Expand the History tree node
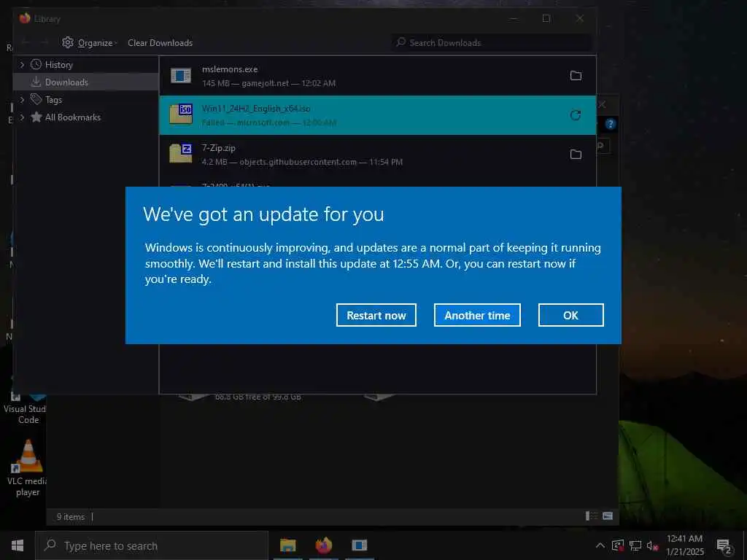Viewport: 747px width, 560px height. [x=22, y=65]
